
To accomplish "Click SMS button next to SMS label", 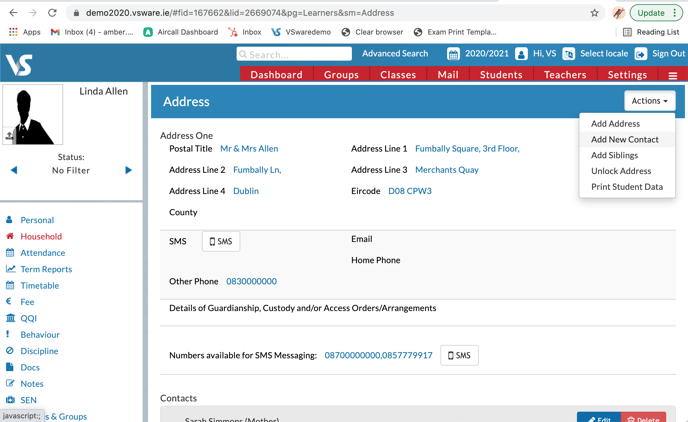I will (221, 241).
